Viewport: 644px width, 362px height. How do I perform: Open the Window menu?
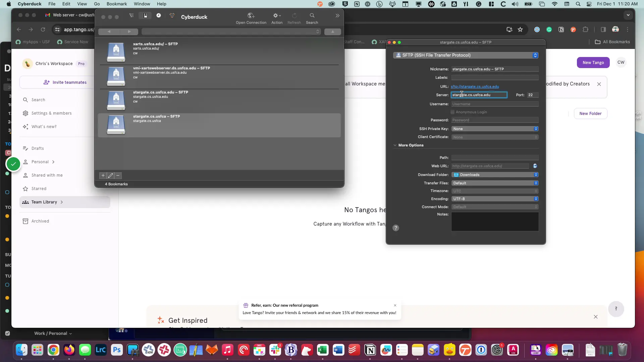click(x=142, y=4)
